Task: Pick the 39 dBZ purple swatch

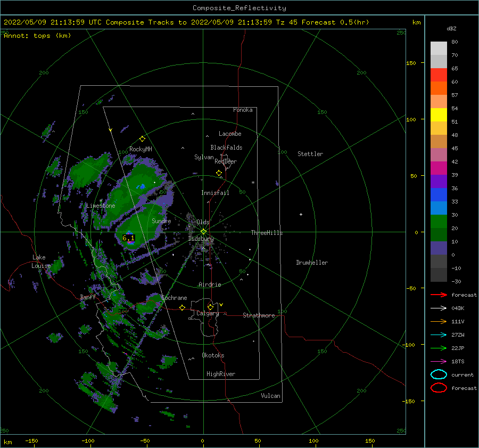Action: [439, 181]
